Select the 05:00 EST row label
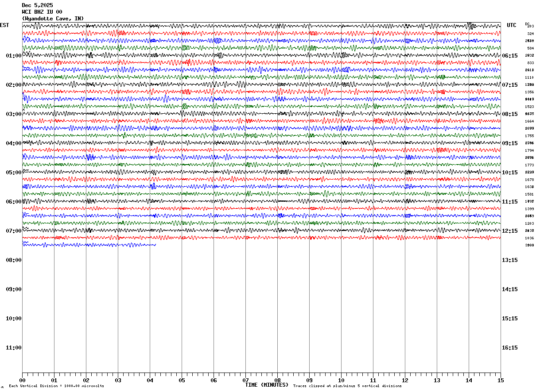The height and width of the screenshot is (392, 536). (14, 173)
